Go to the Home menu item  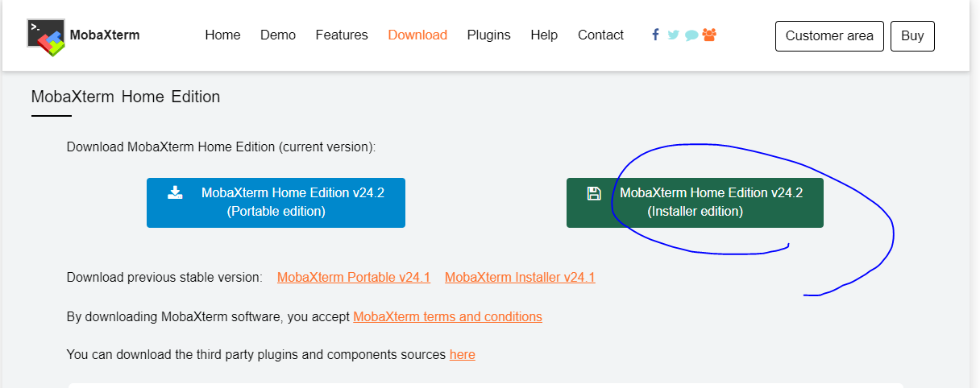[x=222, y=35]
